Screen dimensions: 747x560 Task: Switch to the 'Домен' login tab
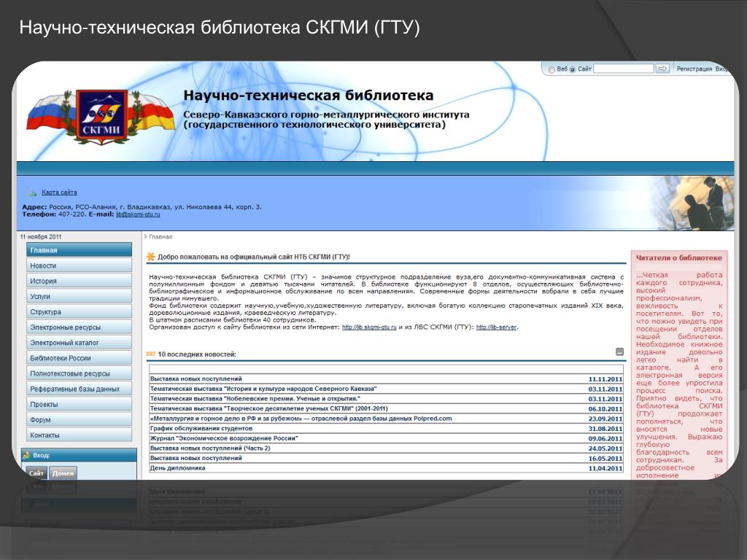(x=63, y=472)
